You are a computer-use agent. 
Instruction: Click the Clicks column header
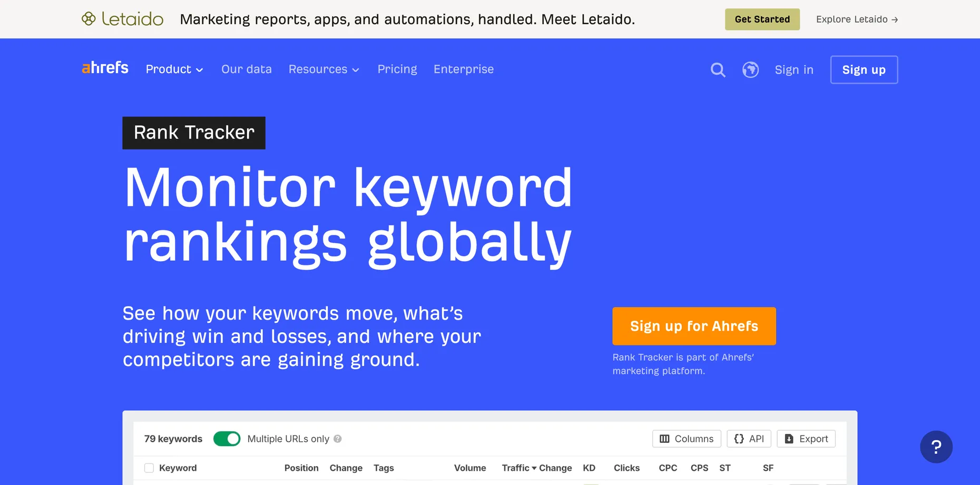pos(626,468)
